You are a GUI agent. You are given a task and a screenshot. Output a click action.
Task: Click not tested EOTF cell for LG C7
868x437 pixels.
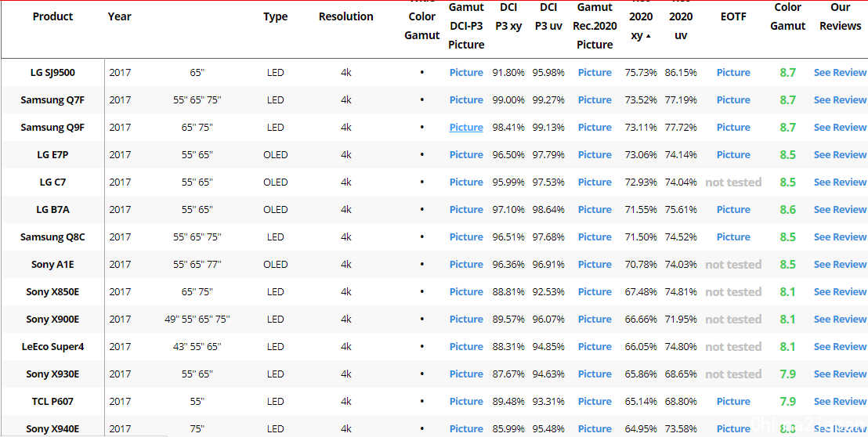coord(733,182)
